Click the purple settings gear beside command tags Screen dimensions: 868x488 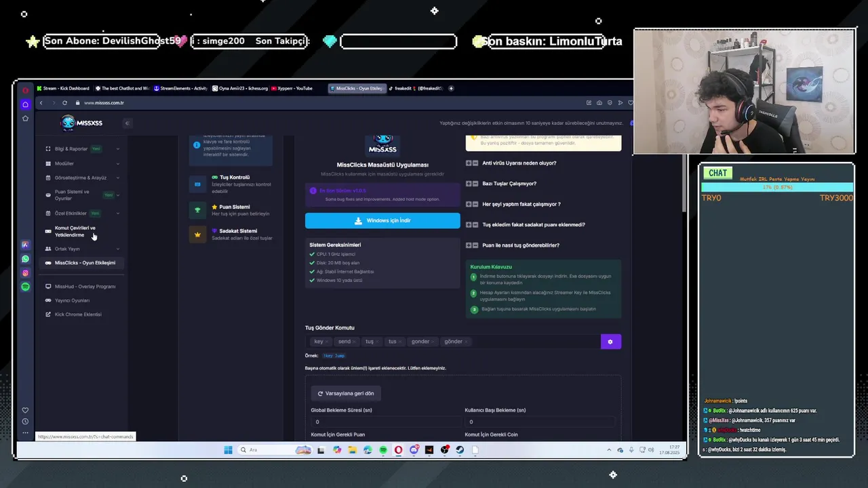tap(610, 342)
